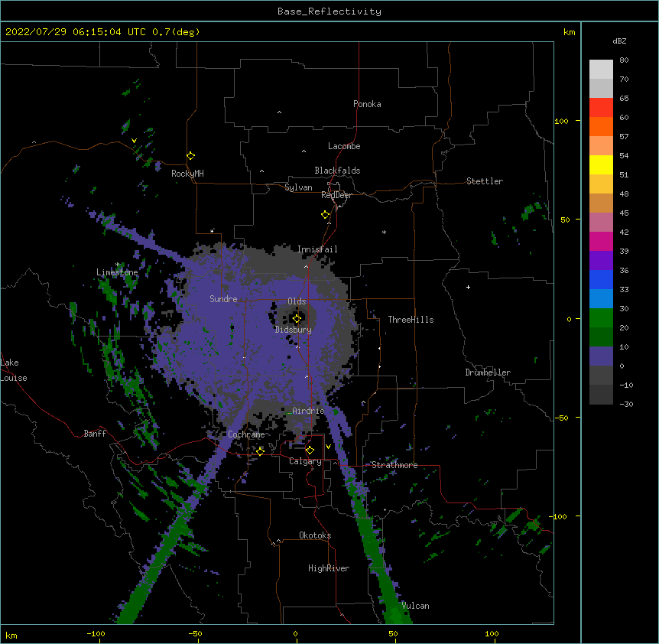Choose the dark orange 60 dBZ legend swatch
The image size is (659, 644).
click(x=601, y=126)
